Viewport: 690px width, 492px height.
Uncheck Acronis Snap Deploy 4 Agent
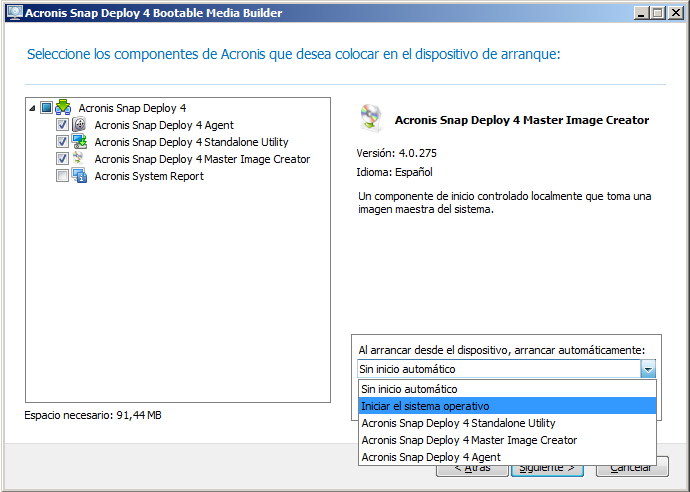point(62,125)
